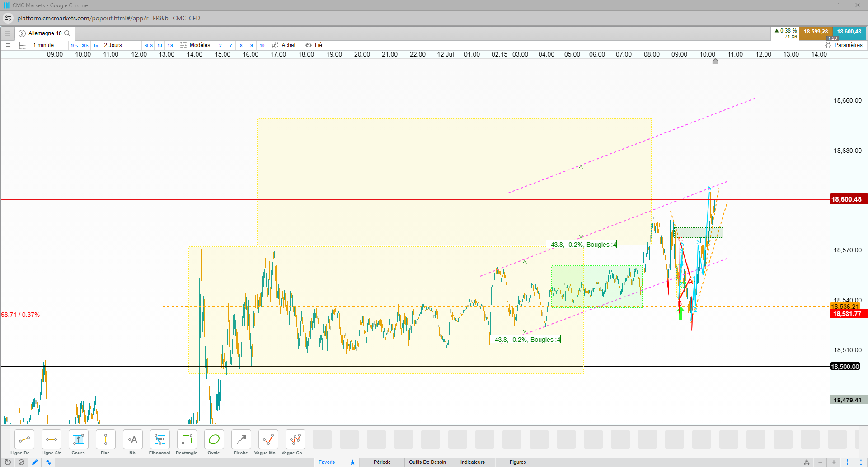Screen dimensions: 868x467
Task: Click the magnifier next to Allemagne 40
Action: (x=67, y=33)
